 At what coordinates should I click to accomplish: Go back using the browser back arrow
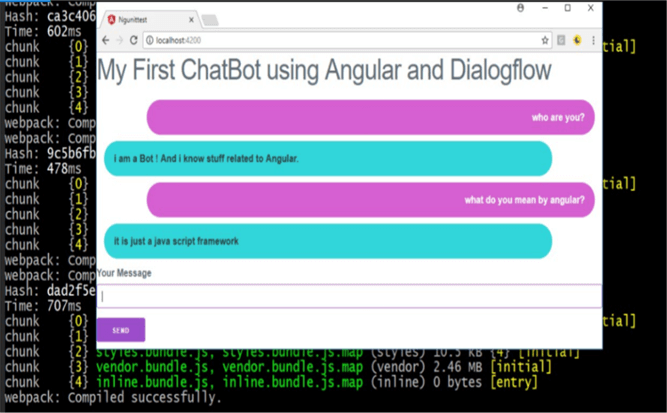(x=105, y=40)
